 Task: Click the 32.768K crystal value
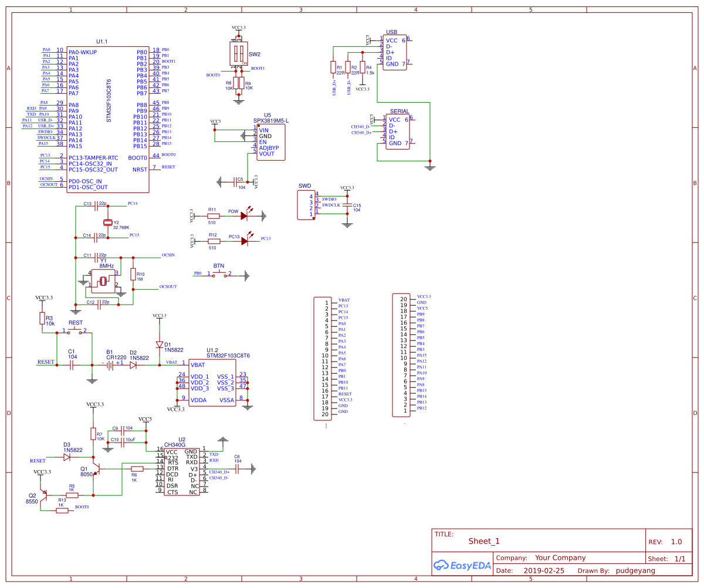click(121, 227)
